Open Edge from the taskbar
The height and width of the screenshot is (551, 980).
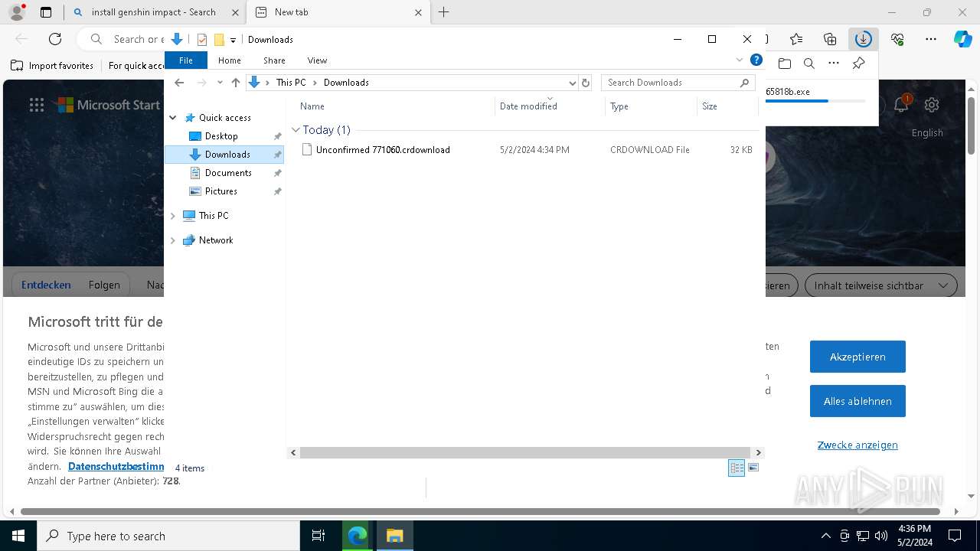358,536
